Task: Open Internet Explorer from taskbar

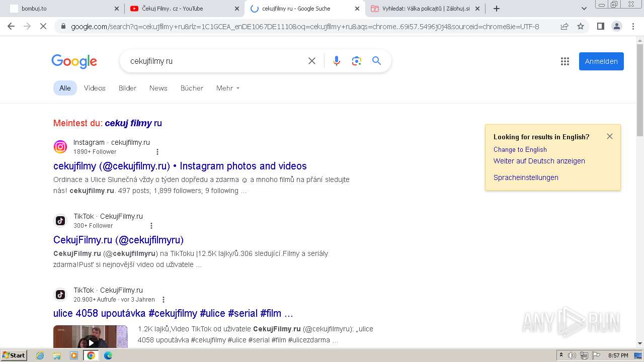Action: point(40,355)
